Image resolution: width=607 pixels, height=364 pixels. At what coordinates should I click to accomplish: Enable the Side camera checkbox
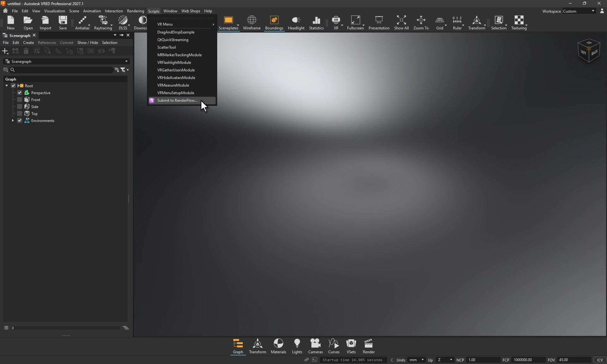point(20,107)
